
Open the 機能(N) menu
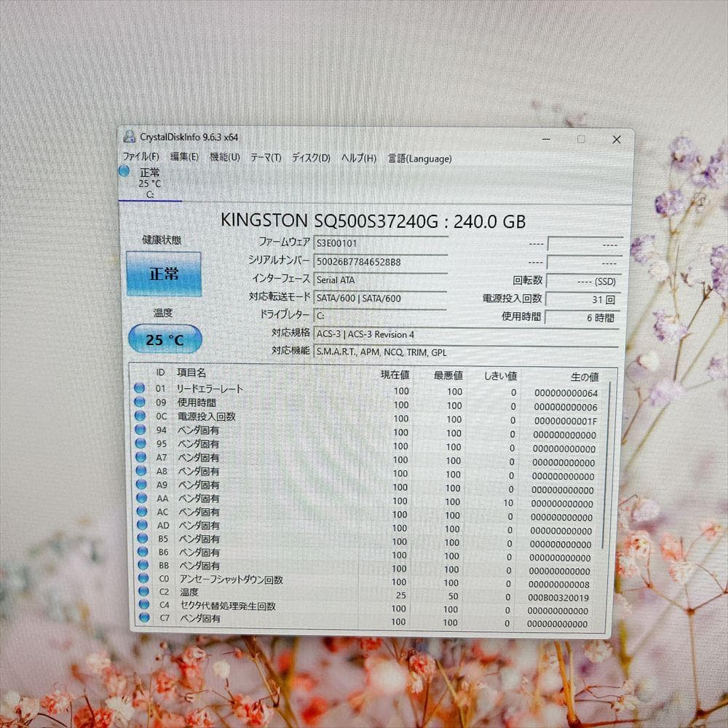[x=223, y=156]
